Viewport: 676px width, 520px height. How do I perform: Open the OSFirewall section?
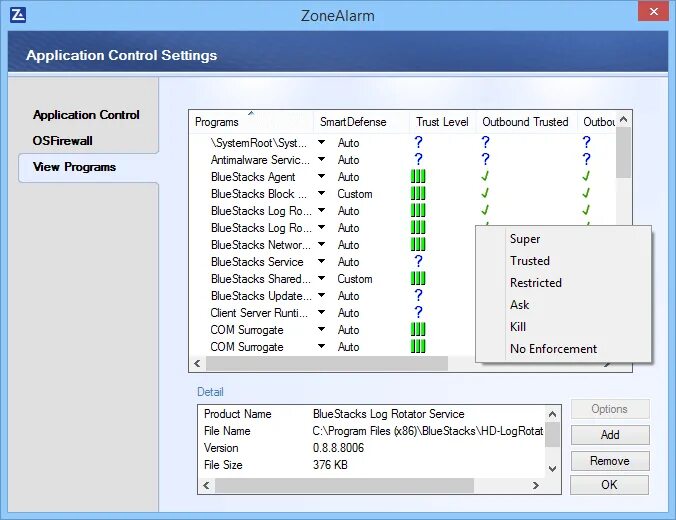(x=63, y=141)
